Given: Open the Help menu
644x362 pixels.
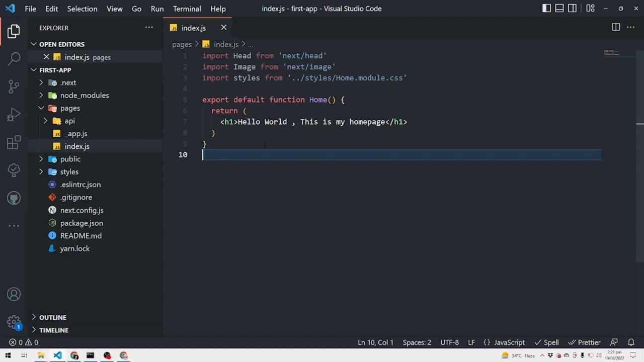Looking at the screenshot, I should (218, 9).
